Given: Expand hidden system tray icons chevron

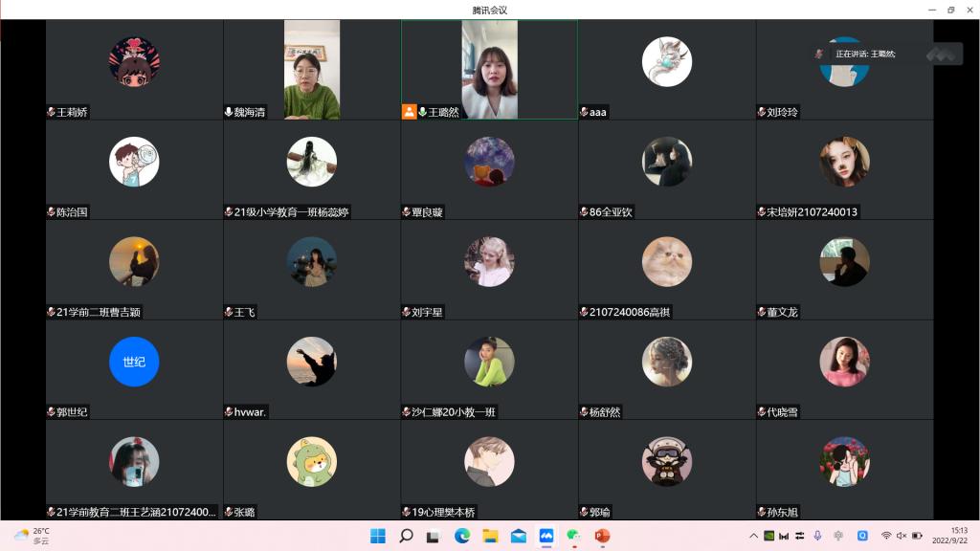Looking at the screenshot, I should coord(753,536).
